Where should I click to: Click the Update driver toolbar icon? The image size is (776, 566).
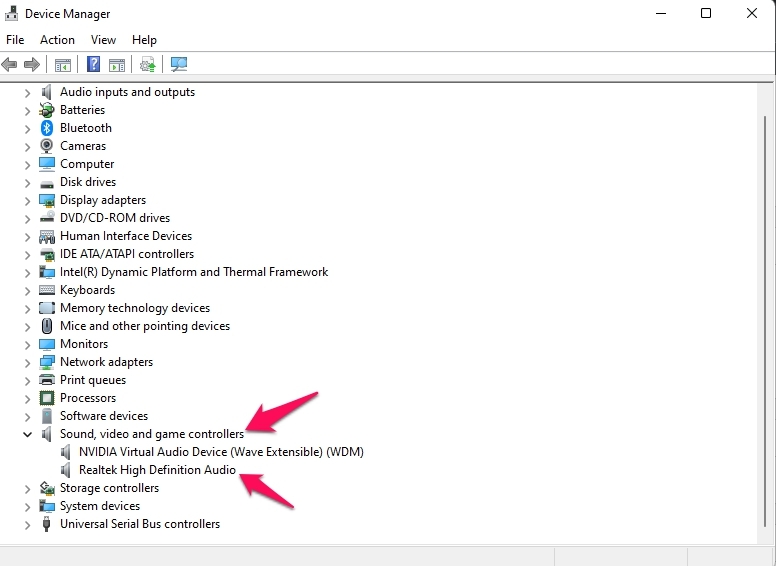click(x=147, y=64)
